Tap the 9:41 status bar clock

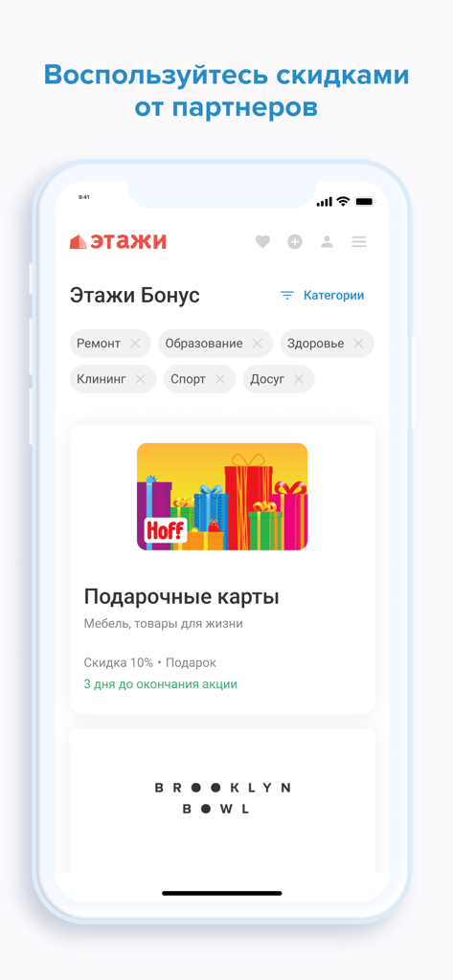click(84, 197)
